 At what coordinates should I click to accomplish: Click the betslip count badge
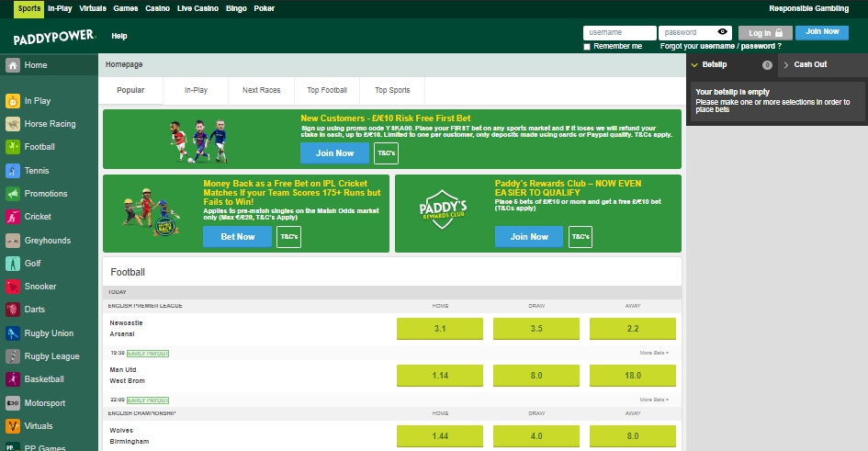pyautogui.click(x=767, y=65)
